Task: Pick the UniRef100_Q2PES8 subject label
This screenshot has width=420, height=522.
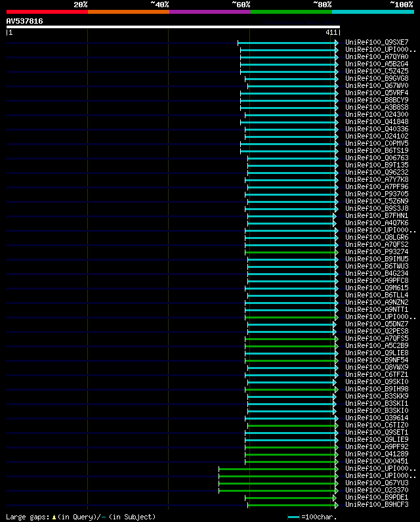Action: (x=377, y=331)
